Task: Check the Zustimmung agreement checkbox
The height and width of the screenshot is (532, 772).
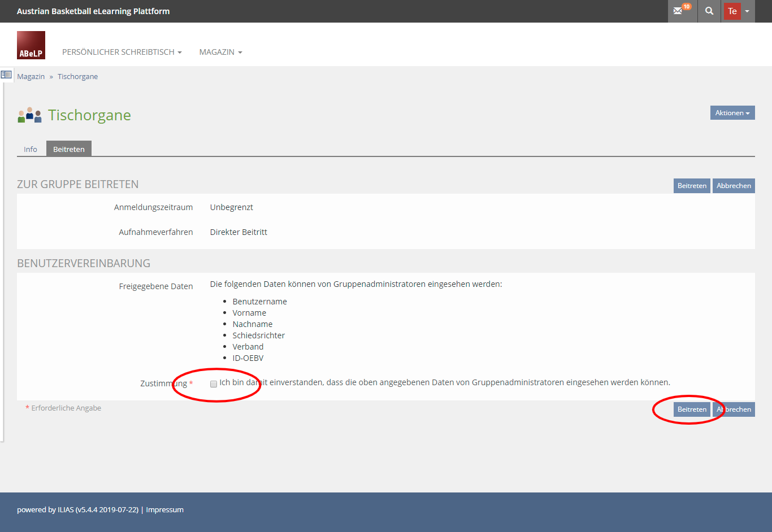Action: coord(214,384)
